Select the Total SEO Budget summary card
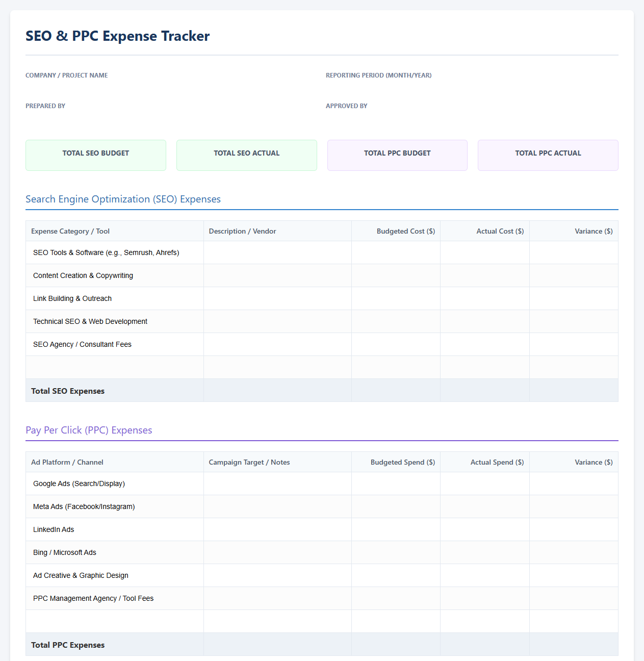644x661 pixels. click(96, 155)
